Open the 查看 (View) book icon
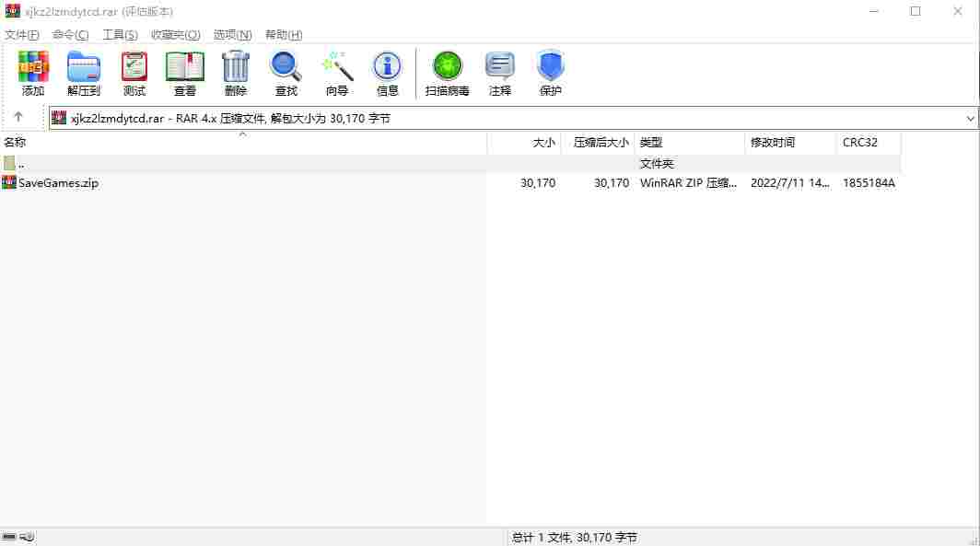Image resolution: width=980 pixels, height=546 pixels. tap(185, 73)
